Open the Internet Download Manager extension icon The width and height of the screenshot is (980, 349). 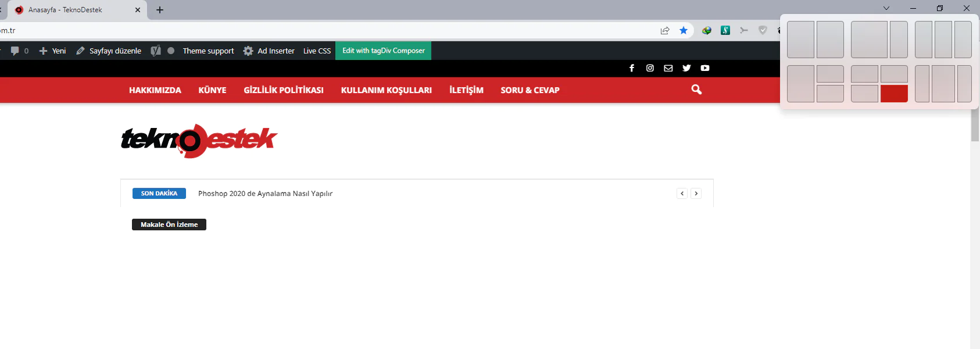(707, 30)
